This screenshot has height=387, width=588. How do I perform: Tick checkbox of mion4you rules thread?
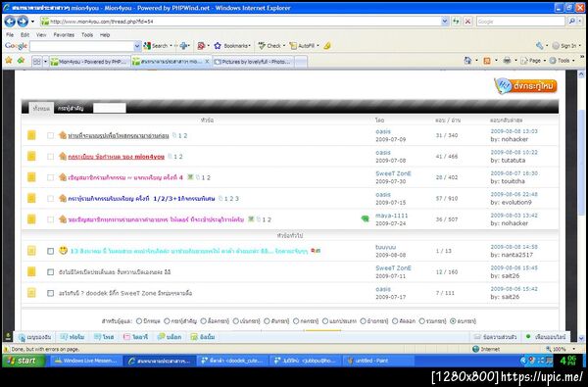50,157
